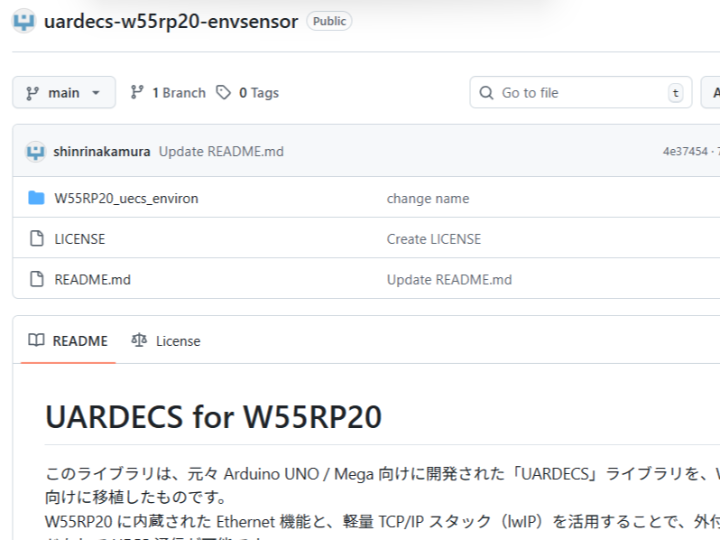The width and height of the screenshot is (720, 540).
Task: Click the uardecs-w55rp20-envsensor repository title
Action: tap(171, 21)
